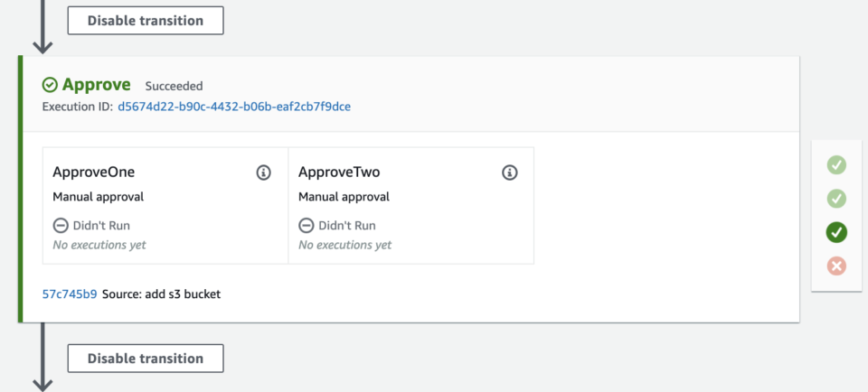Click the ApproveOne info icon

coord(264,173)
